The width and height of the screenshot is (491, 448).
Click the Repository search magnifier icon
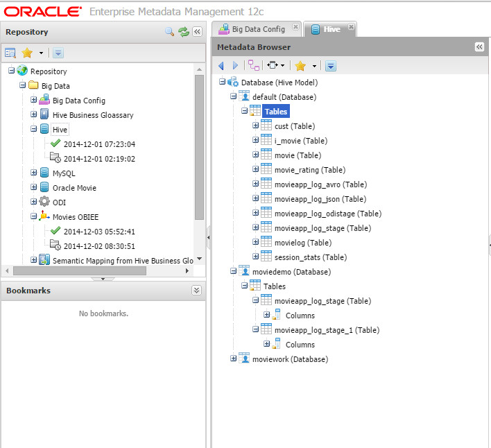(x=169, y=32)
